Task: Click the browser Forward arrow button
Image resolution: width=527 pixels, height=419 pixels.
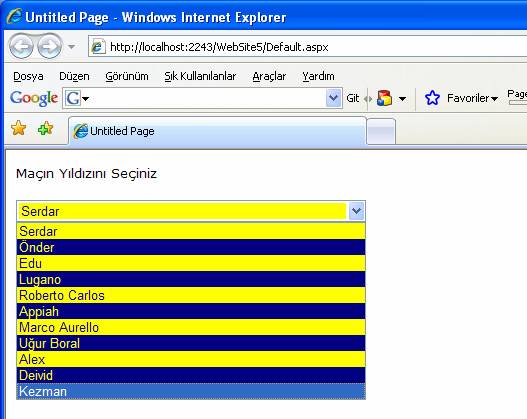Action: click(49, 46)
